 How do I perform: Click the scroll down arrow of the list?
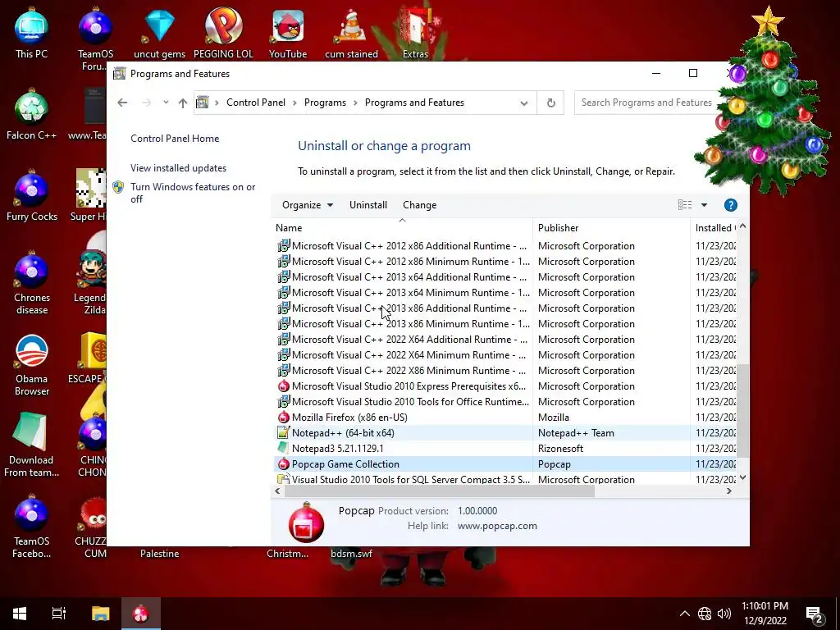pos(742,478)
